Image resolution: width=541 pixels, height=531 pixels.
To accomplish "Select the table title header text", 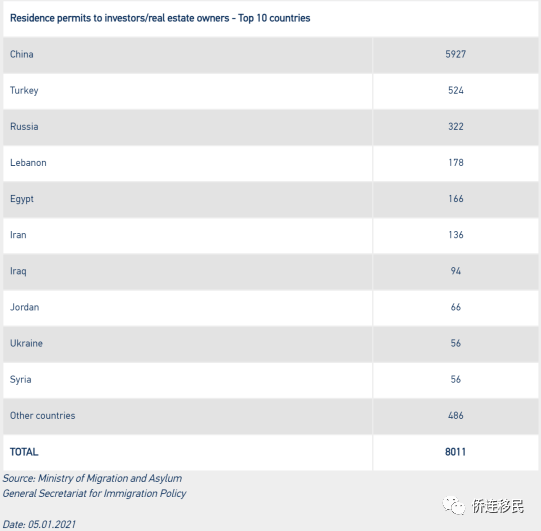I will (160, 18).
